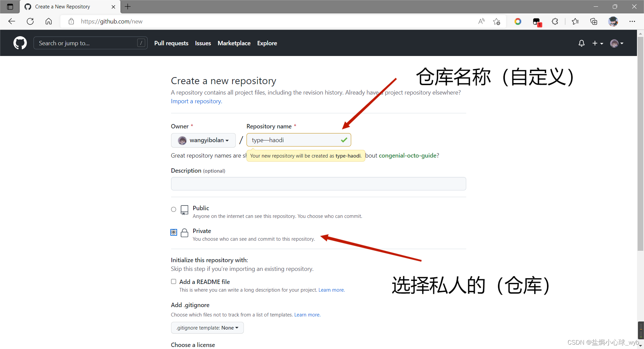
Task: Open the Explore page
Action: (x=267, y=43)
